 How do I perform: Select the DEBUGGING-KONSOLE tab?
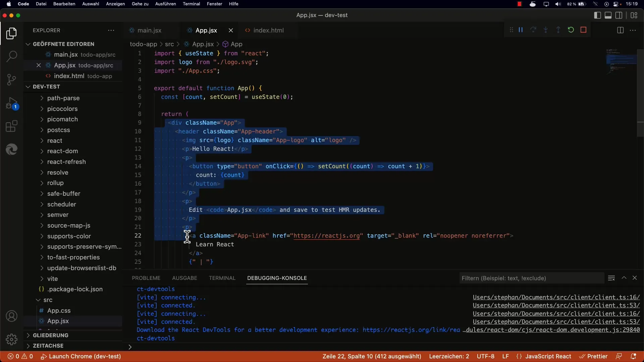click(x=277, y=278)
